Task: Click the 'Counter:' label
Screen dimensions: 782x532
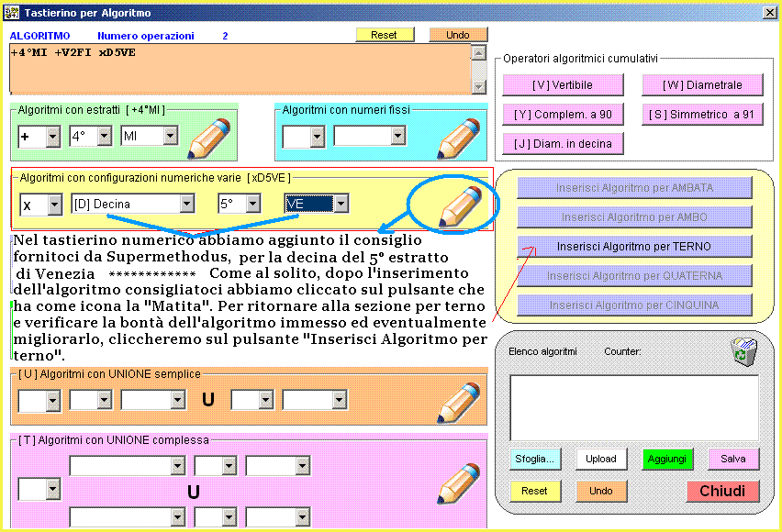Action: [622, 351]
